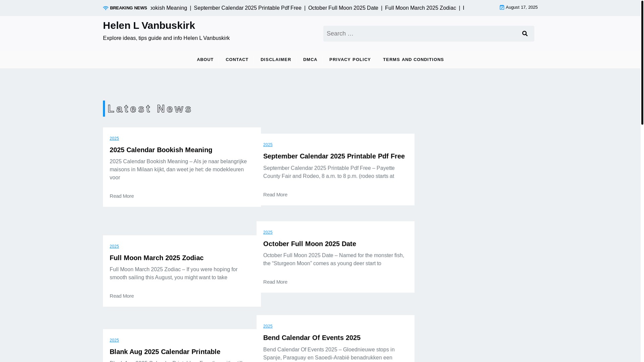This screenshot has width=644, height=362.
Task: Read More on September Calendar card
Action: (275, 195)
